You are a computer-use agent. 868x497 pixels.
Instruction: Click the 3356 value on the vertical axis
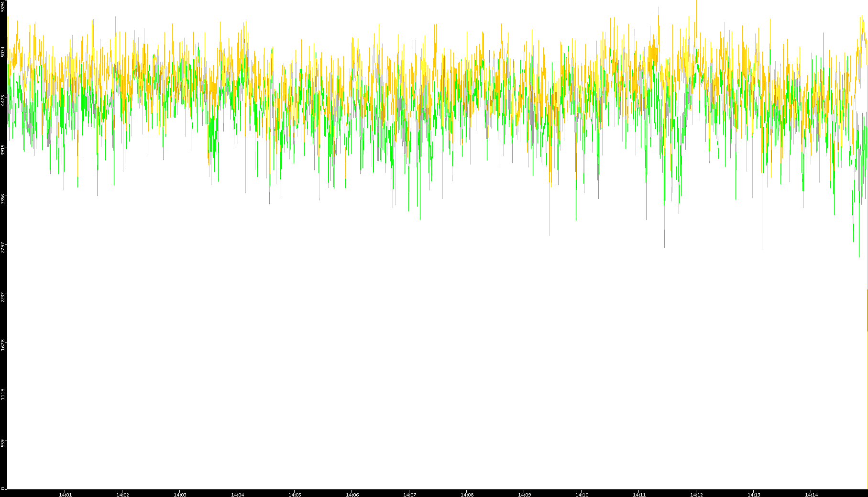[x=3, y=199]
